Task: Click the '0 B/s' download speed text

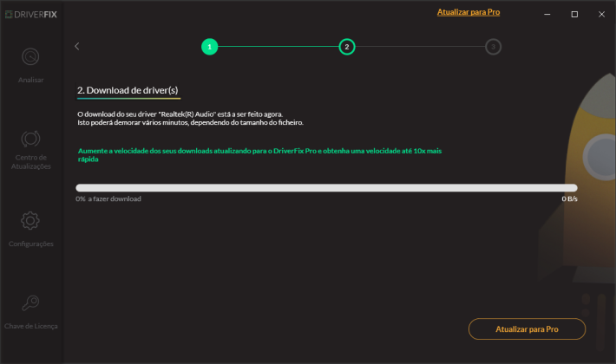Action: [569, 198]
